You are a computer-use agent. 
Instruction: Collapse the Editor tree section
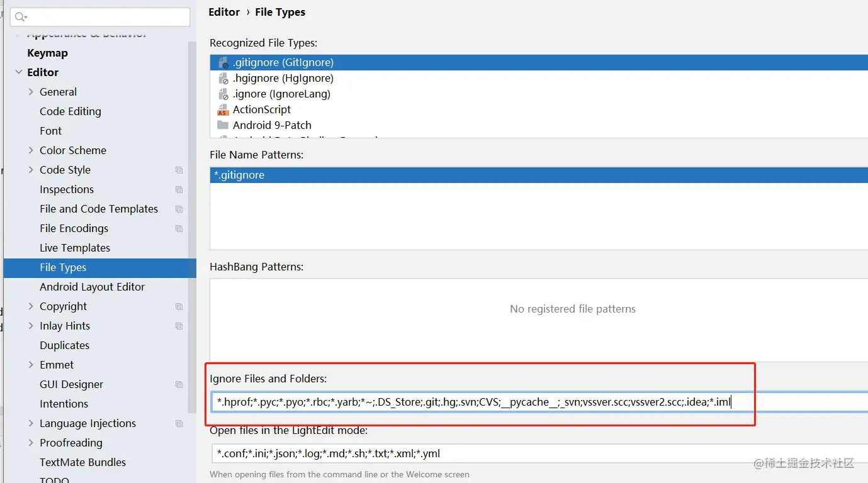point(19,72)
